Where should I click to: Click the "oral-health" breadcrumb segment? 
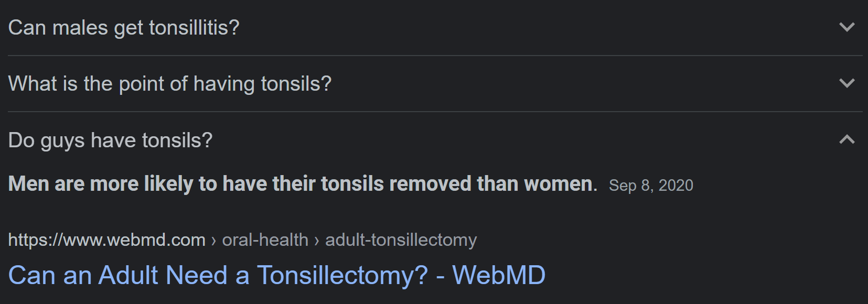tap(265, 240)
